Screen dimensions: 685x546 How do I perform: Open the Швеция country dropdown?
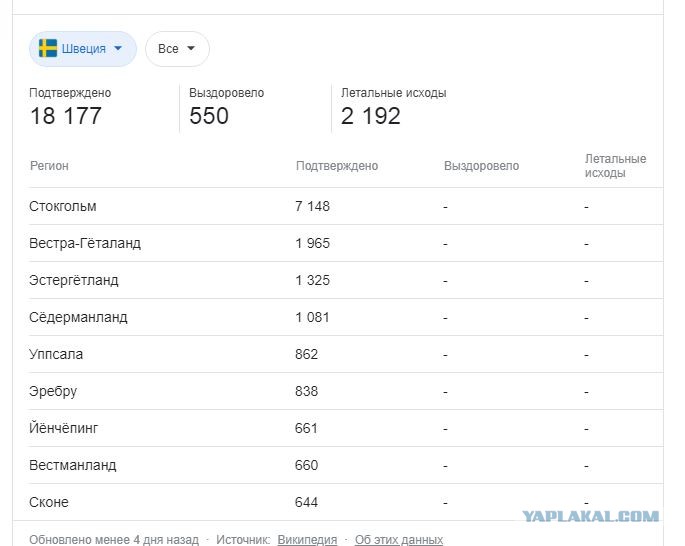pos(83,48)
